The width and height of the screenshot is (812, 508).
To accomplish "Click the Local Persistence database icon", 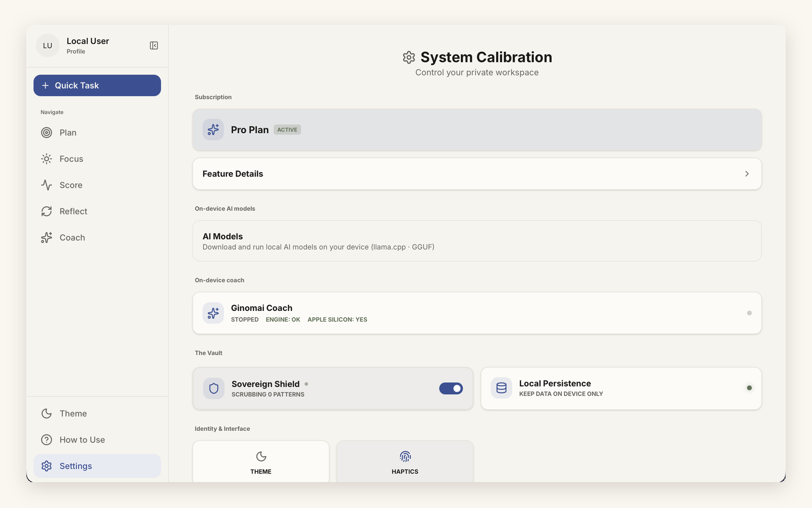I will pos(501,388).
